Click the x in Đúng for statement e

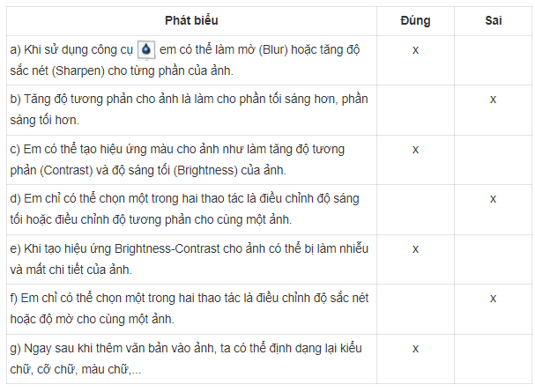click(415, 248)
